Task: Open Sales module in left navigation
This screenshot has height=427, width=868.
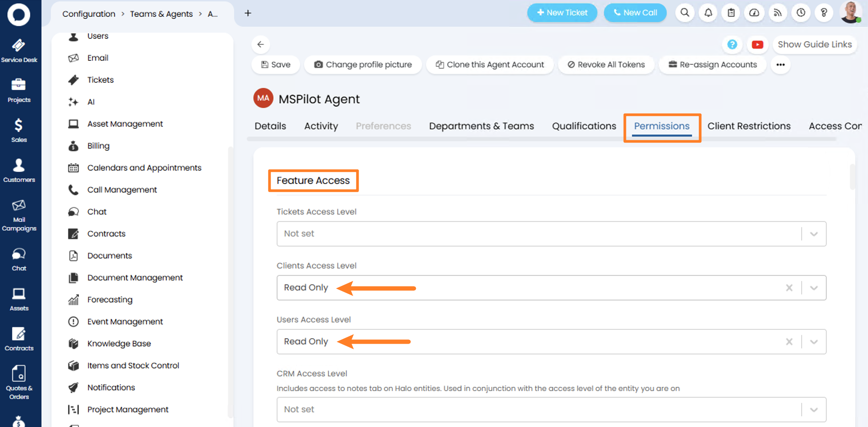Action: click(x=19, y=131)
